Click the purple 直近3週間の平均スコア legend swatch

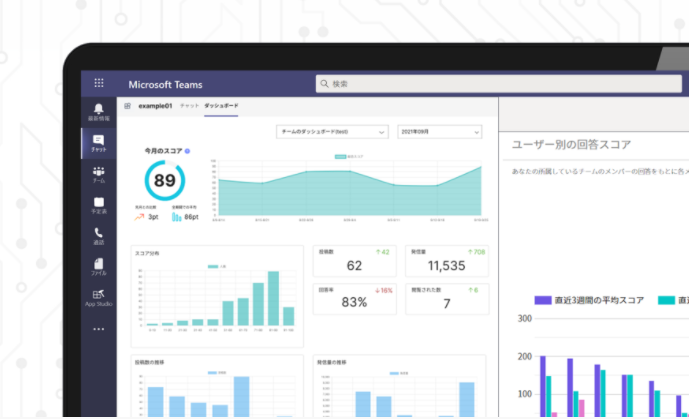pos(542,300)
